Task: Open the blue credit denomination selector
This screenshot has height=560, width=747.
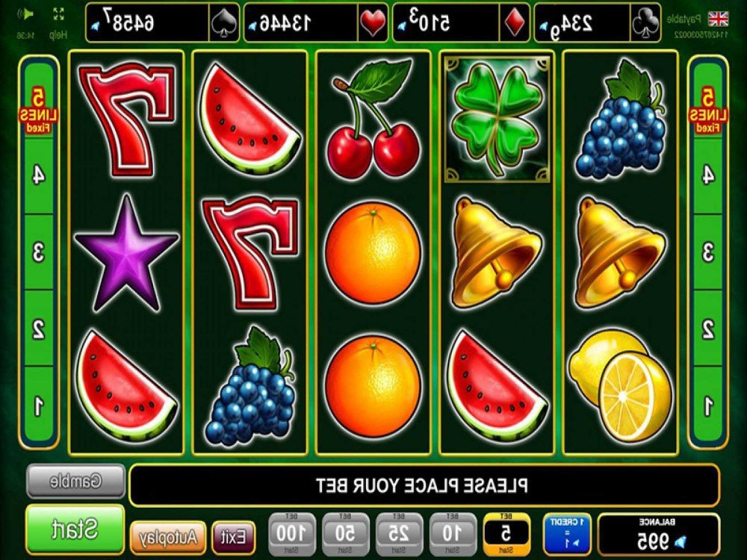Action: tap(566, 533)
